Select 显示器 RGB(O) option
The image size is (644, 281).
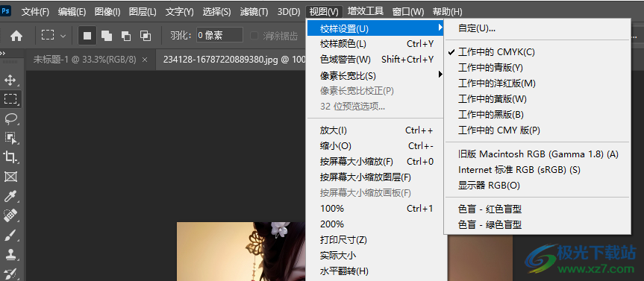point(537,186)
